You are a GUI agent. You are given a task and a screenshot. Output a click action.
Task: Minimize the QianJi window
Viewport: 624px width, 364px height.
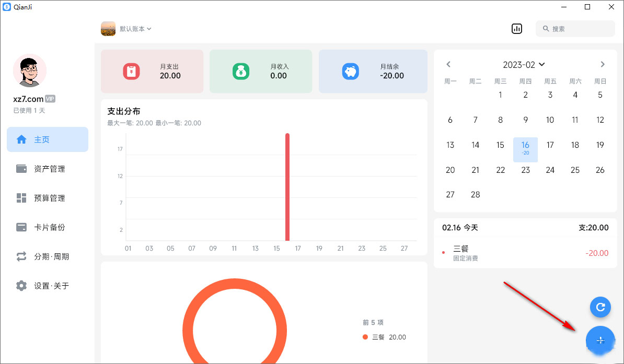pyautogui.click(x=564, y=7)
